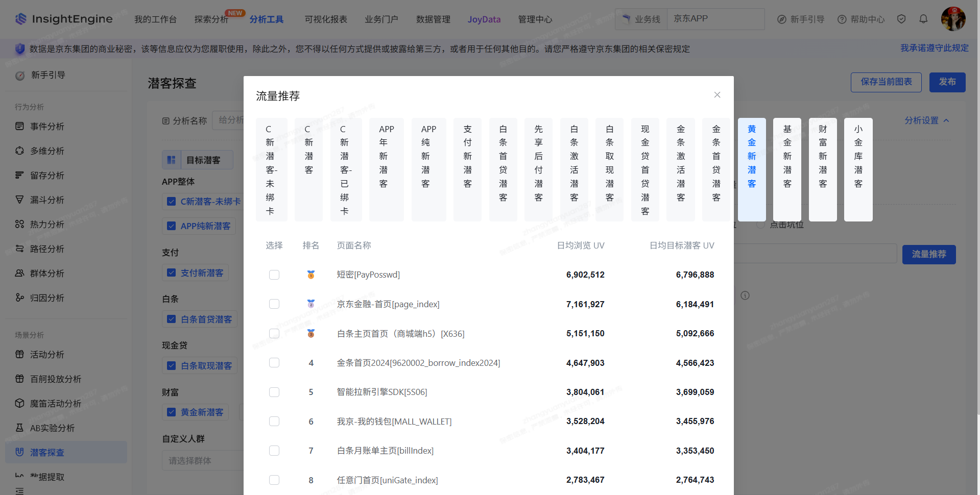980x495 pixels.
Task: Click the 分析名称 input field
Action: click(228, 120)
